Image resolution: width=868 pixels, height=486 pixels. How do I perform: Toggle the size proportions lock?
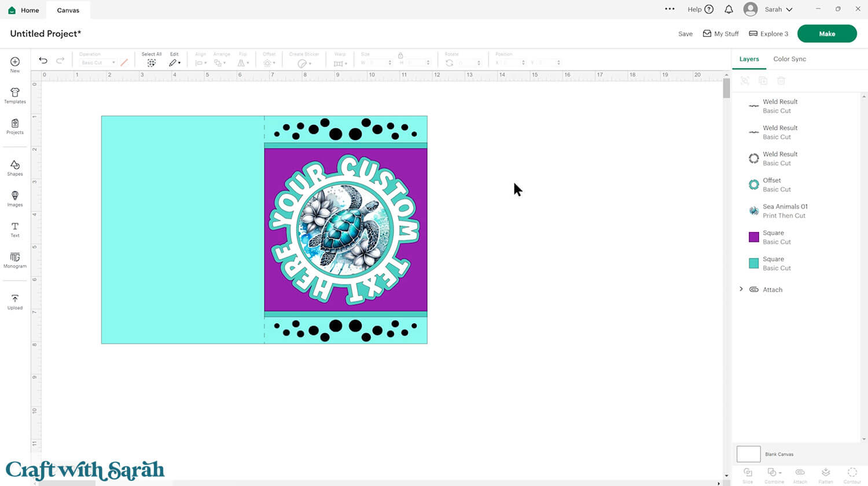point(400,55)
